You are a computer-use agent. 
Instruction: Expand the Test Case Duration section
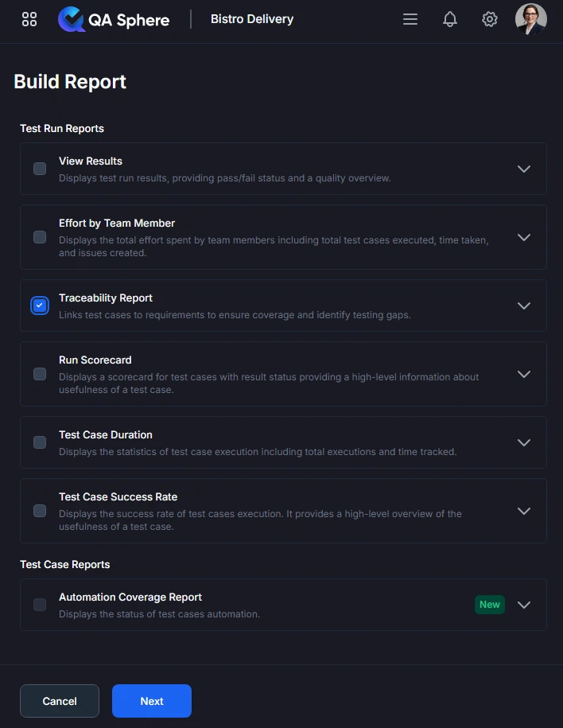(x=523, y=442)
